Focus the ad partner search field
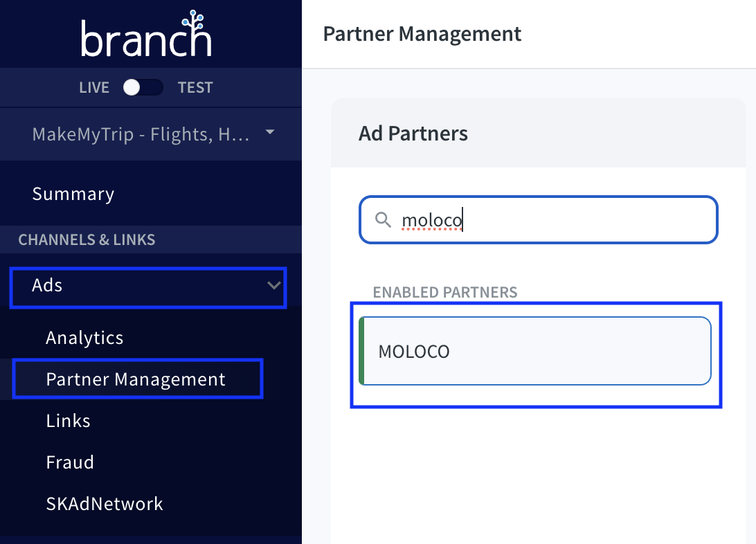Viewport: 756px width, 544px height. pos(554,220)
